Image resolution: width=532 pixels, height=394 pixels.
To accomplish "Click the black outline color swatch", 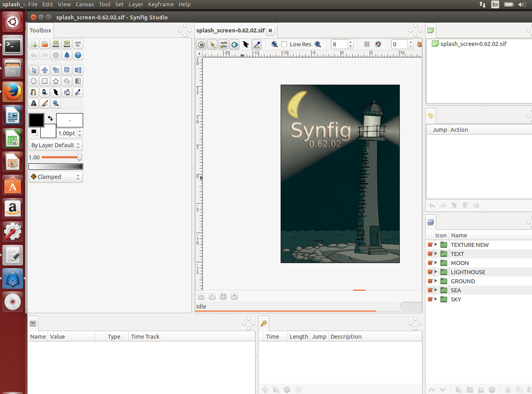I will 36,120.
